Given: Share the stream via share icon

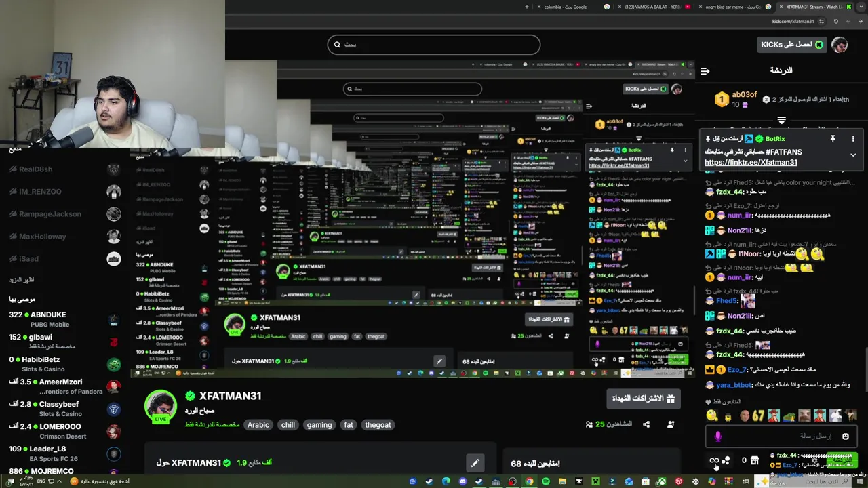Looking at the screenshot, I should coord(646,424).
